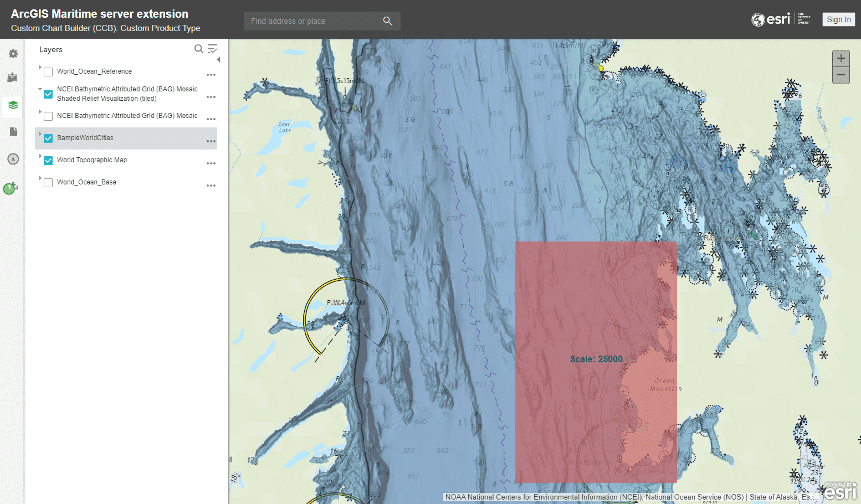Click the World_Ocean_Base layer name
Screen dimensions: 861x504
pyautogui.click(x=86, y=182)
